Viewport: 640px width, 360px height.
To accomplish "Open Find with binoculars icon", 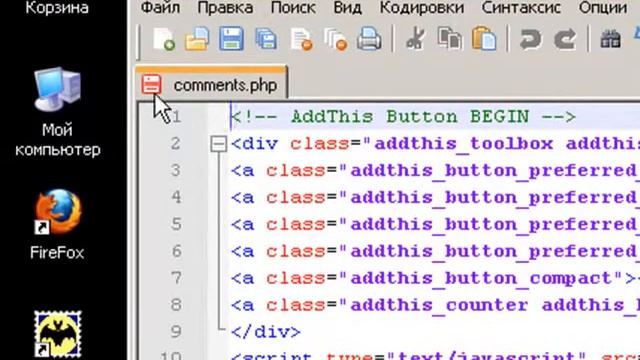I will (x=611, y=40).
